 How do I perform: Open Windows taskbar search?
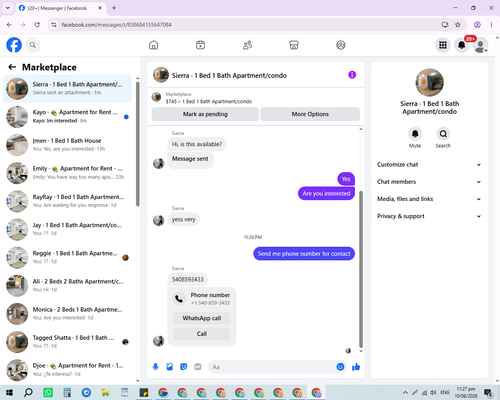pos(28,392)
